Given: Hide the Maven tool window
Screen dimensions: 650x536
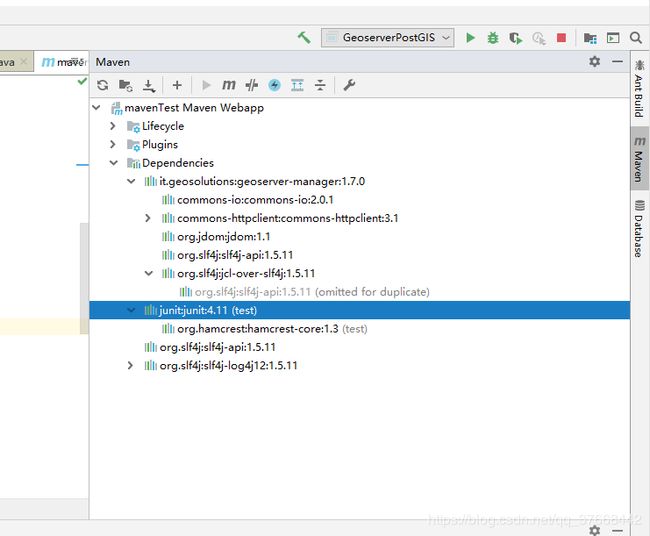Looking at the screenshot, I should (617, 61).
